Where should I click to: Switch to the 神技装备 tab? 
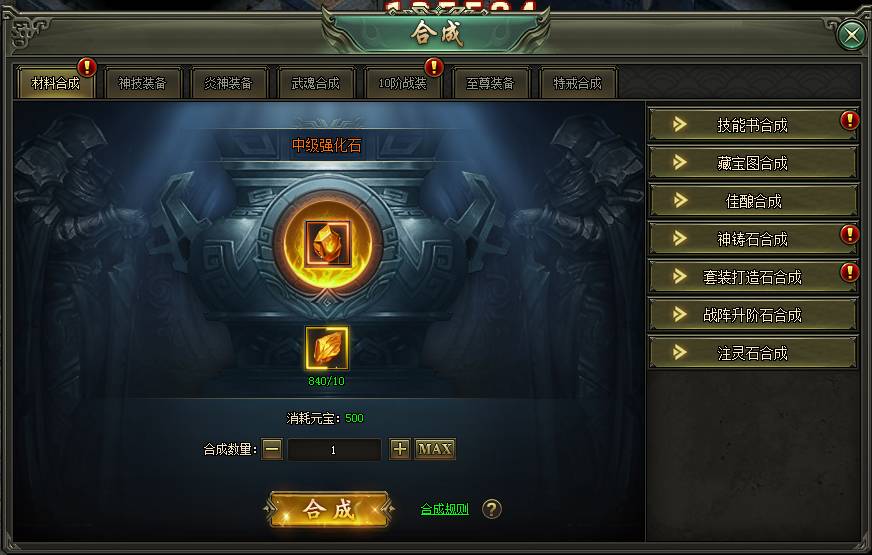143,83
